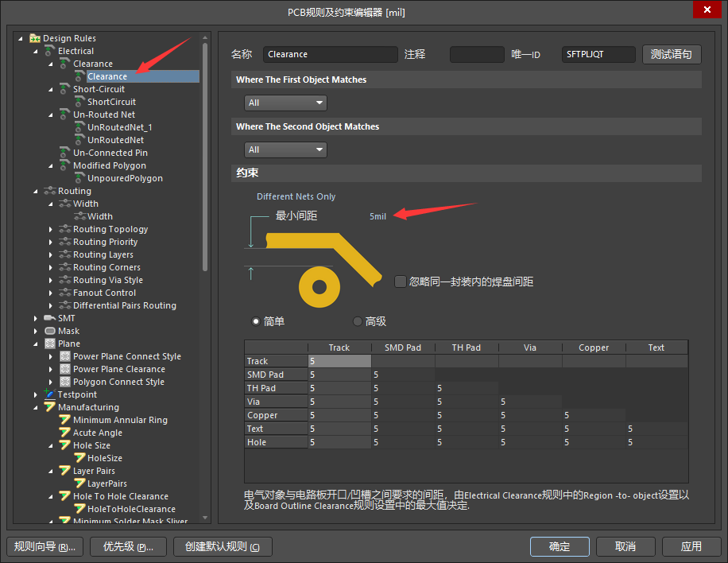728x563 pixels.
Task: Expand the SMT tree node
Action: pos(36,318)
